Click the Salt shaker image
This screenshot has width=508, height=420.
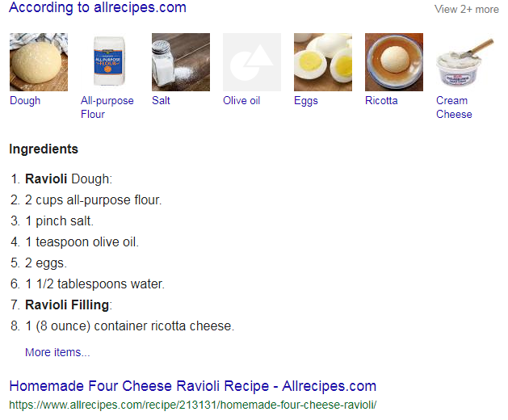click(181, 62)
